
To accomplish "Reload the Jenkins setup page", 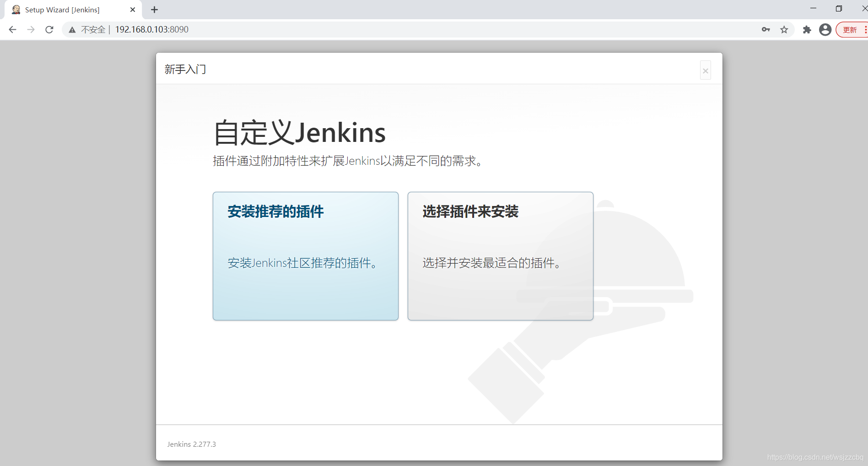I will coord(49,30).
